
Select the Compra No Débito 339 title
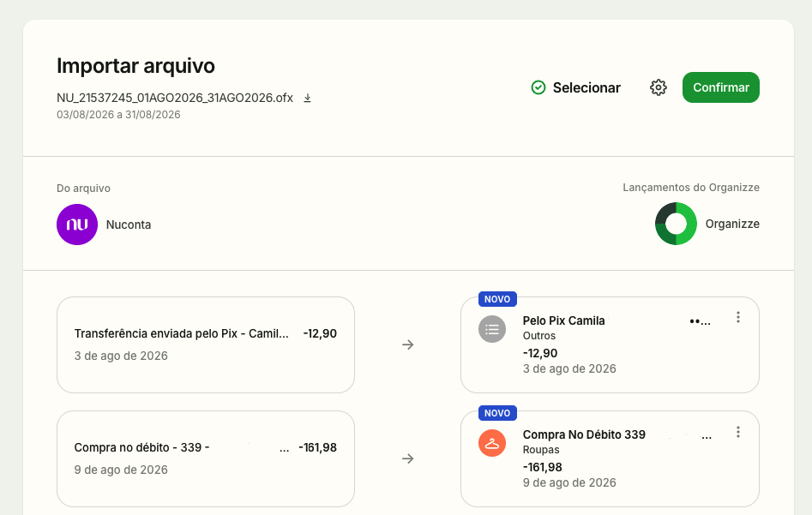pyautogui.click(x=584, y=434)
